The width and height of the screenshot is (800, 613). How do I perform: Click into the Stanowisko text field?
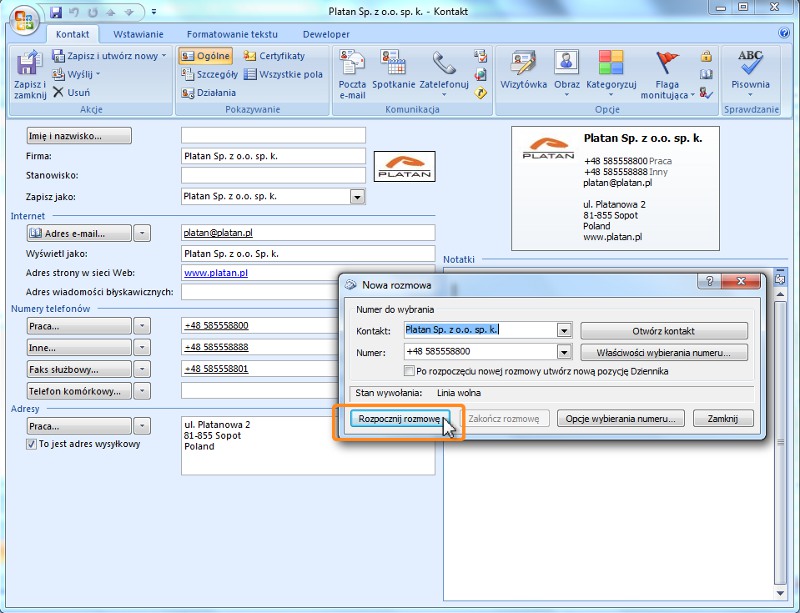(273, 176)
